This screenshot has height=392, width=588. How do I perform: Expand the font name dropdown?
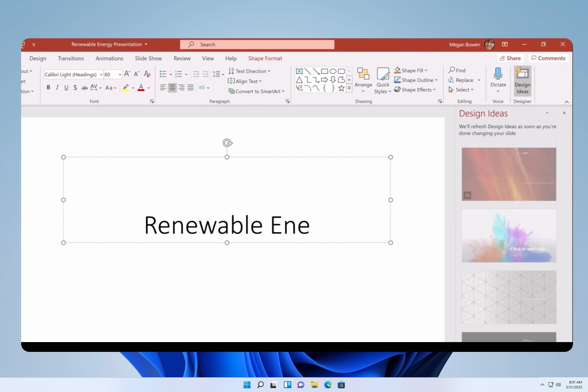pyautogui.click(x=101, y=74)
